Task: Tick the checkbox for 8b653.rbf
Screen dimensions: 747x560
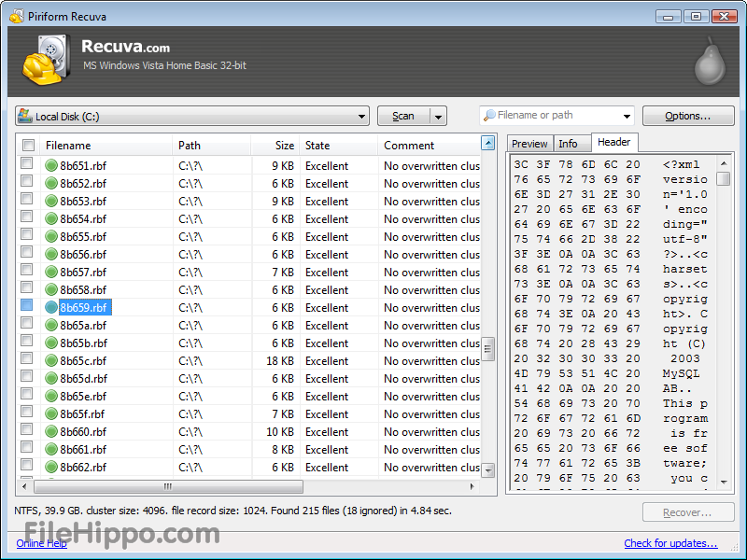Action: [27, 202]
